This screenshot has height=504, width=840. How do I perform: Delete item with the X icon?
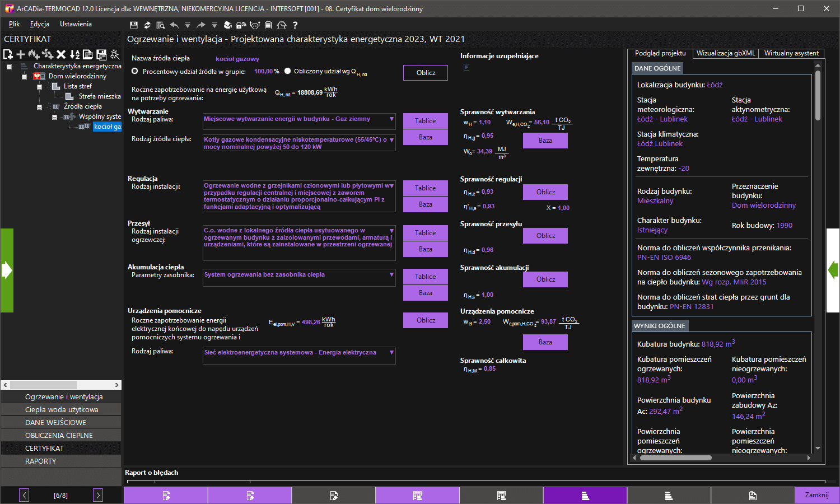tap(61, 54)
